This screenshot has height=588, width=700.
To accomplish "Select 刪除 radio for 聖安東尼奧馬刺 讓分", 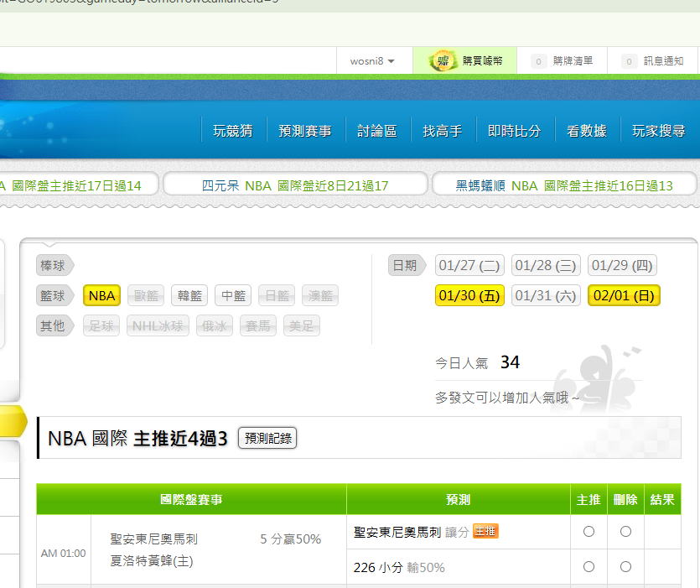I will coord(625,531).
